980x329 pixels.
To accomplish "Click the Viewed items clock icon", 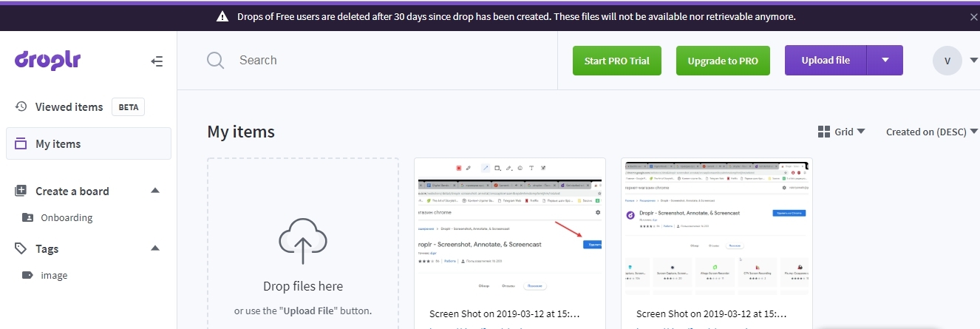I will [21, 106].
